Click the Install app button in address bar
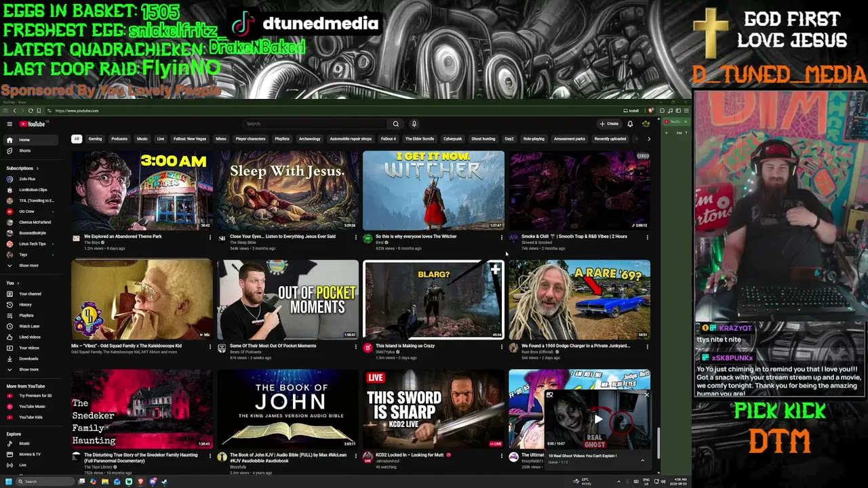The width and height of the screenshot is (868, 488). click(631, 110)
